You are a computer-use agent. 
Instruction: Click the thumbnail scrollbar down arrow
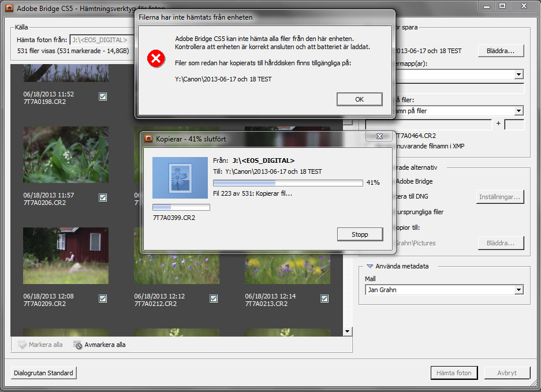(x=347, y=331)
